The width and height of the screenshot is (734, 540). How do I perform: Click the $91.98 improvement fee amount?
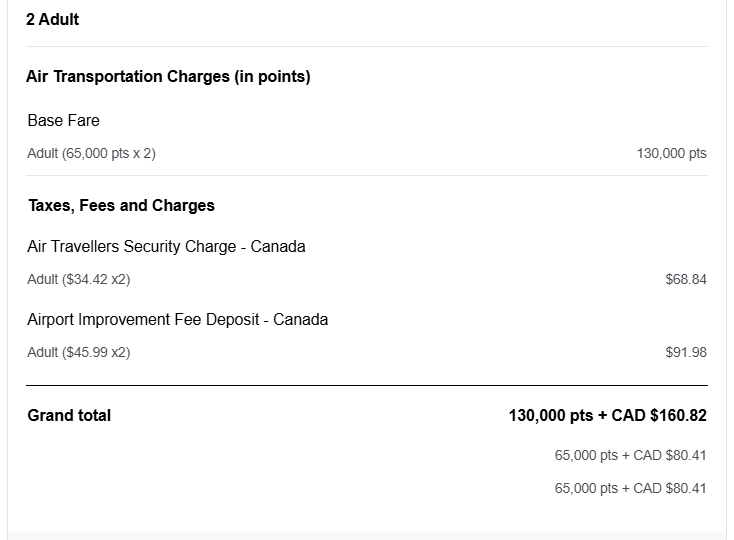pos(686,352)
